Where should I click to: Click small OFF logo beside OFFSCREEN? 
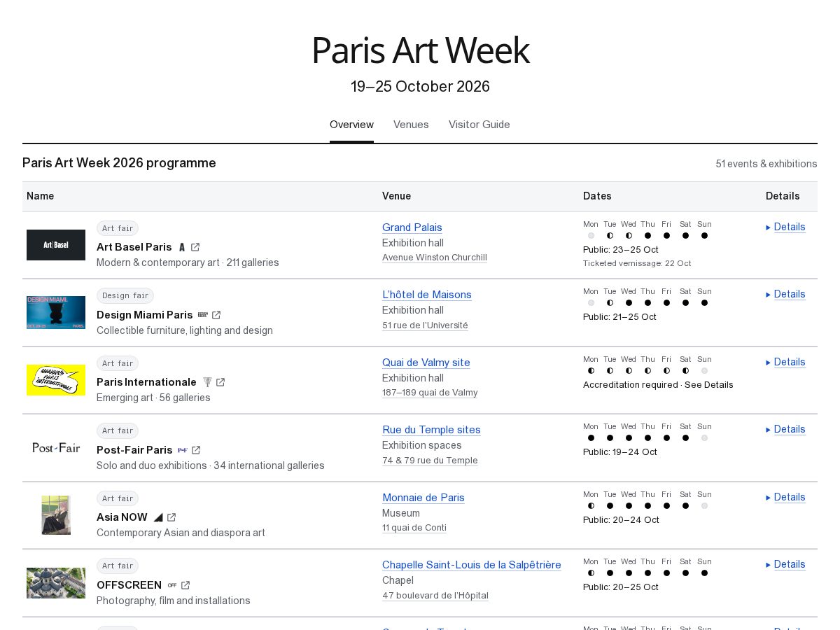pyautogui.click(x=172, y=585)
